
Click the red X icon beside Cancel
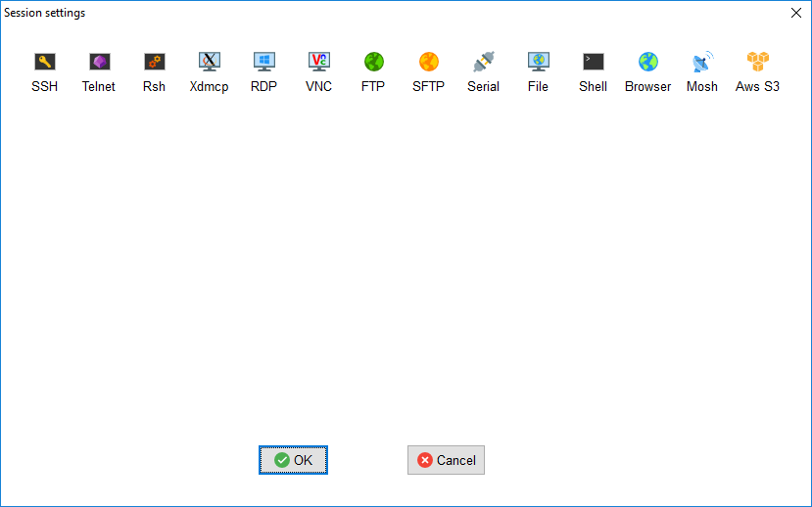(x=425, y=460)
